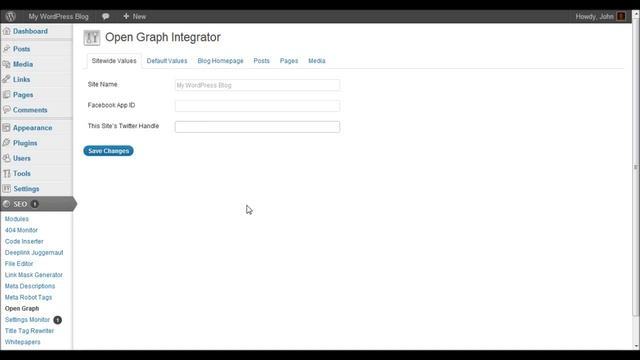The image size is (640, 360).
Task: Open the Meta Robot Tags link
Action: click(29, 298)
